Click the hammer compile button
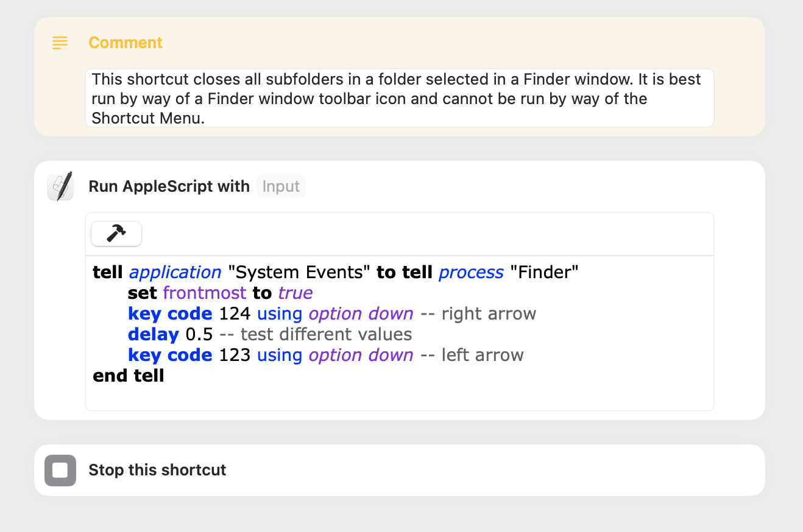 [116, 234]
